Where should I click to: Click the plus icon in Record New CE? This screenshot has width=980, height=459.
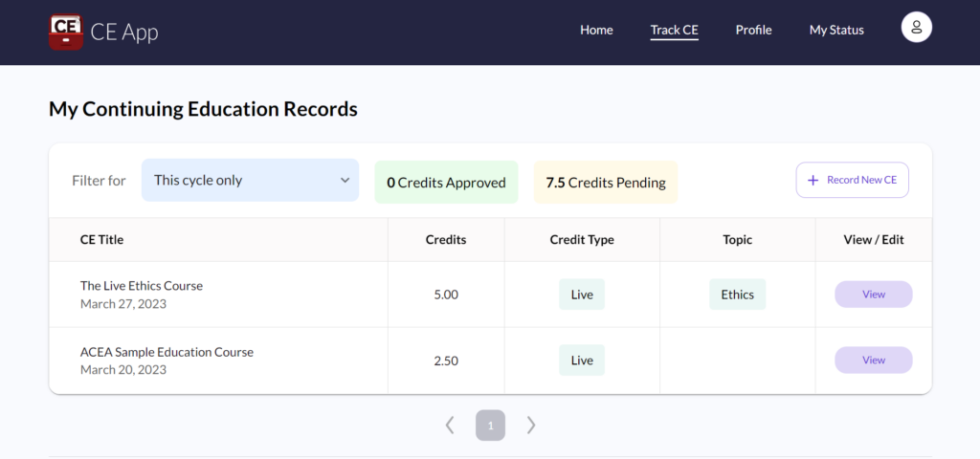813,180
